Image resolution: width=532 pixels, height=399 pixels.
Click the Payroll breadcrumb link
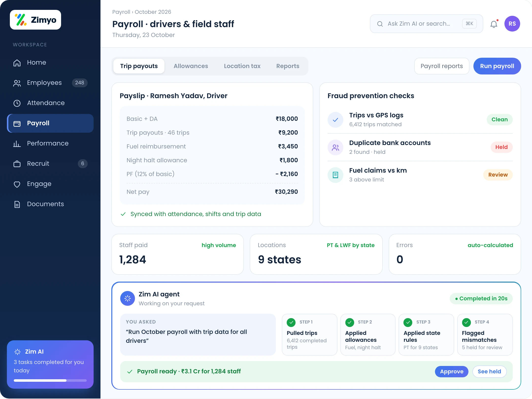pyautogui.click(x=121, y=12)
